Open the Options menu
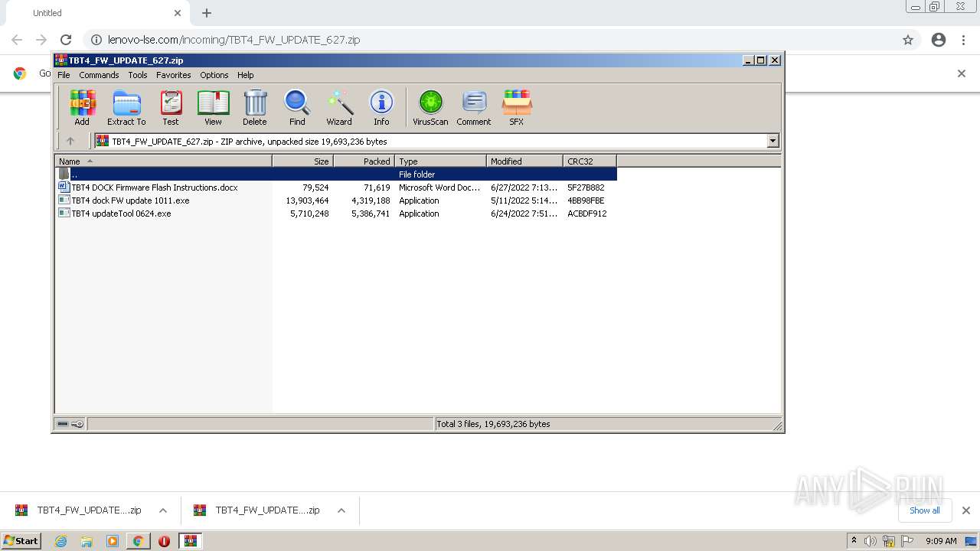This screenshot has width=980, height=551. coord(214,75)
